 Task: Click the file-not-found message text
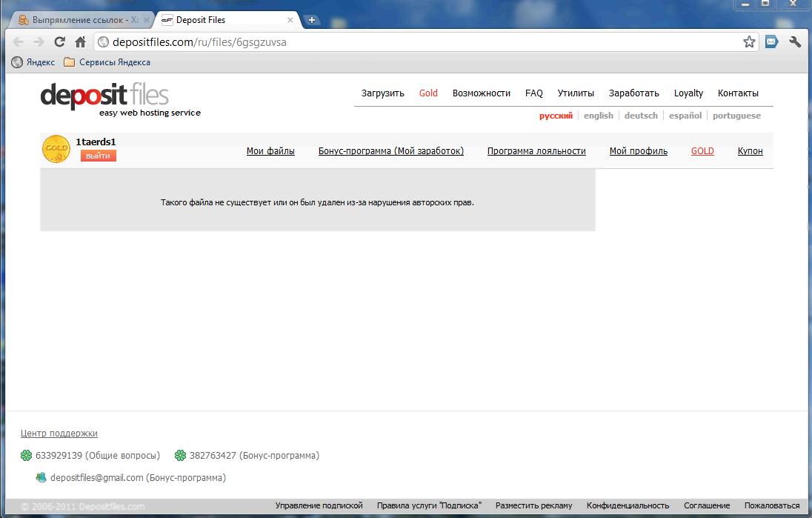[x=317, y=202]
